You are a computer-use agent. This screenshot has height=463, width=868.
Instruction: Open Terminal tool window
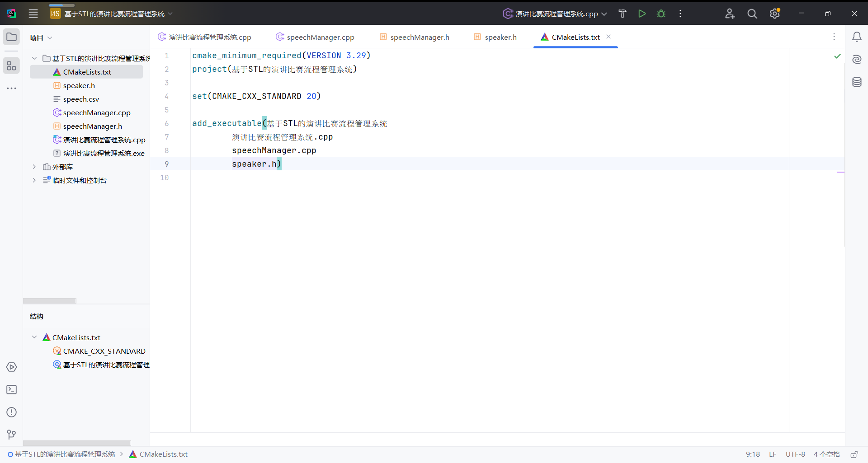tap(12, 389)
